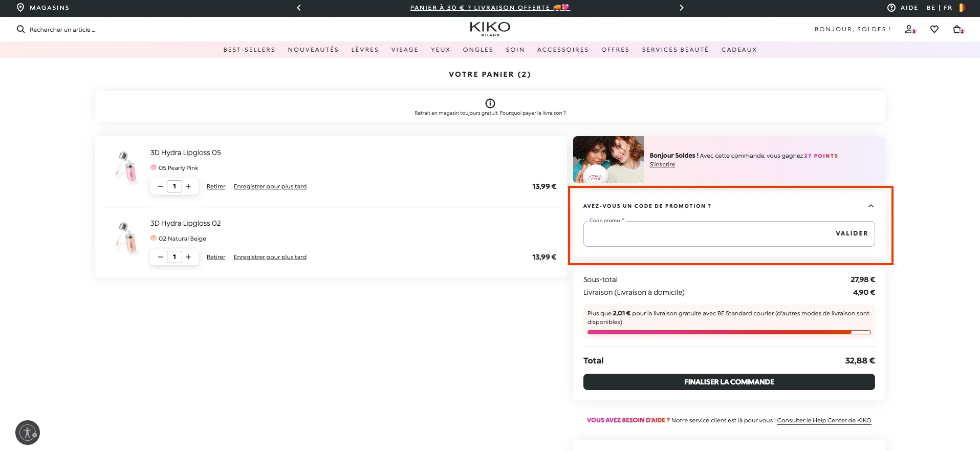980x451 pixels.
Task: Open the wishlist heart icon
Action: pos(934,29)
